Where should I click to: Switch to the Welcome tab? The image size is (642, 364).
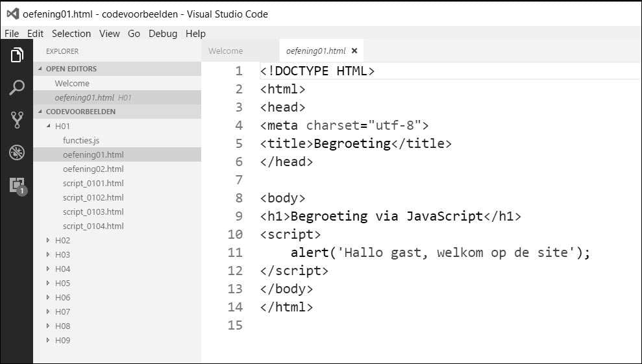(x=226, y=51)
